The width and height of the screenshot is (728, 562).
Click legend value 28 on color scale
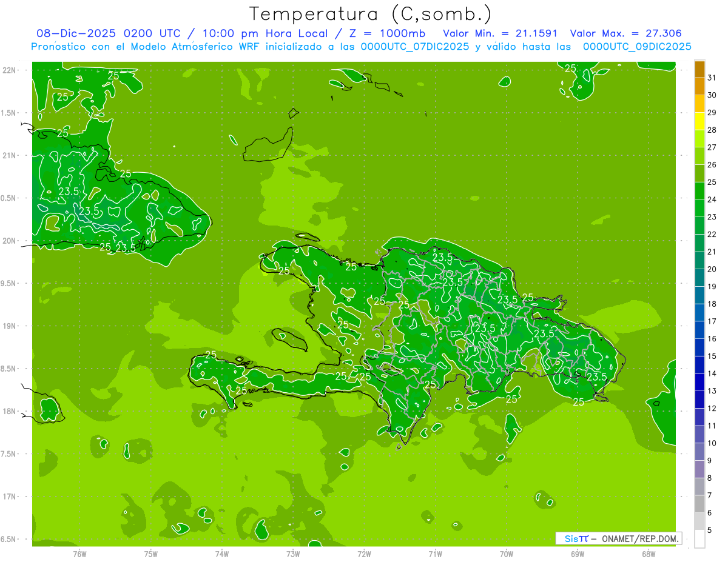(712, 130)
